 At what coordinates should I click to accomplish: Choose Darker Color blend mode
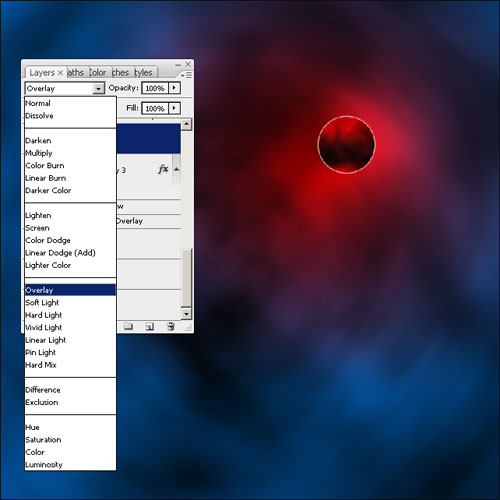click(70, 190)
